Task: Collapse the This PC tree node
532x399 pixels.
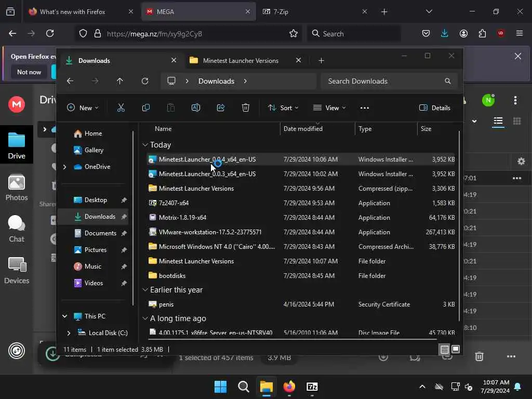Action: click(x=64, y=316)
